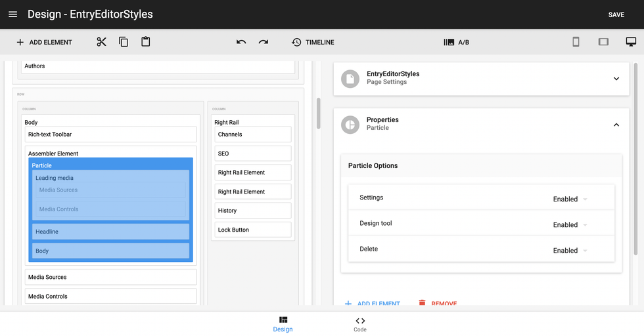Switch to tablet preview mode
The width and height of the screenshot is (644, 336).
(603, 42)
